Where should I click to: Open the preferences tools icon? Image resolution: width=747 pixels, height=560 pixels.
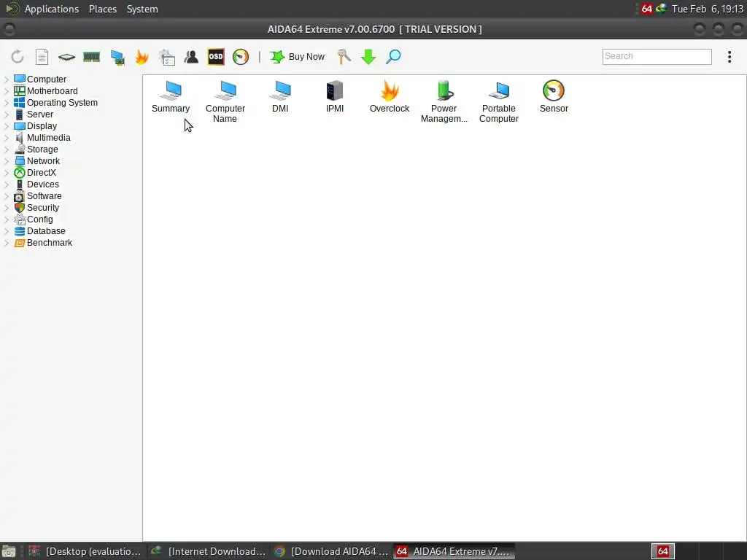[344, 57]
